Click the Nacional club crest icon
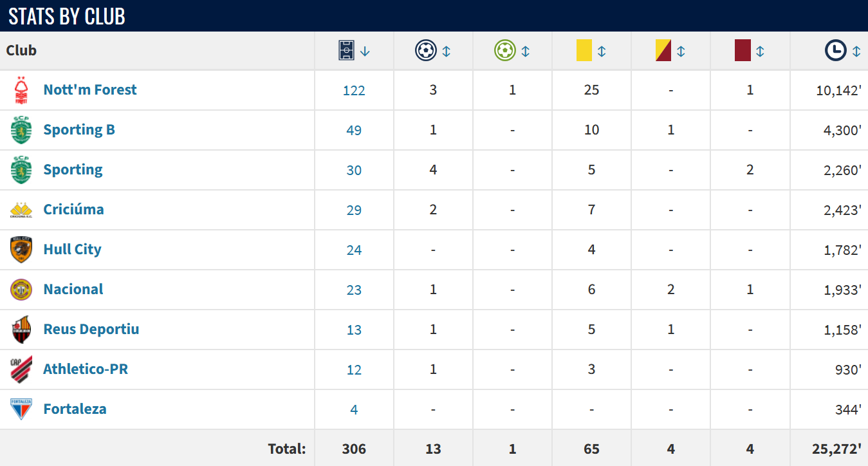868x466 pixels. click(x=21, y=290)
